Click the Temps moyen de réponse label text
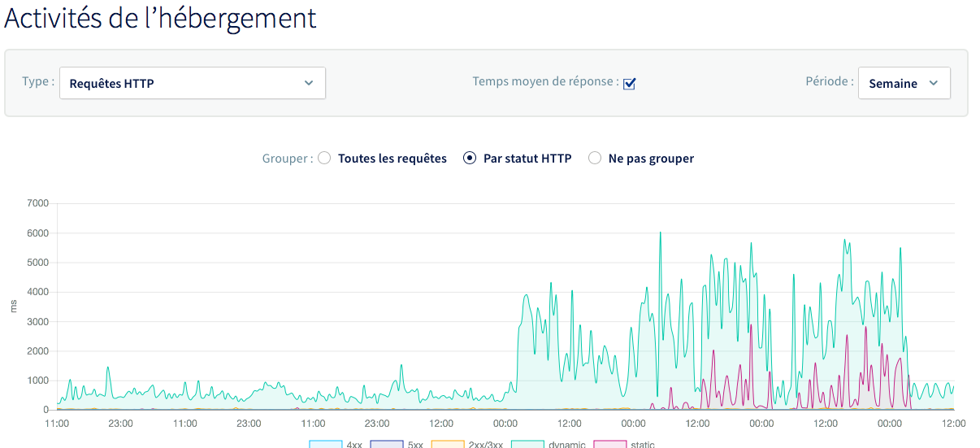 coord(545,82)
